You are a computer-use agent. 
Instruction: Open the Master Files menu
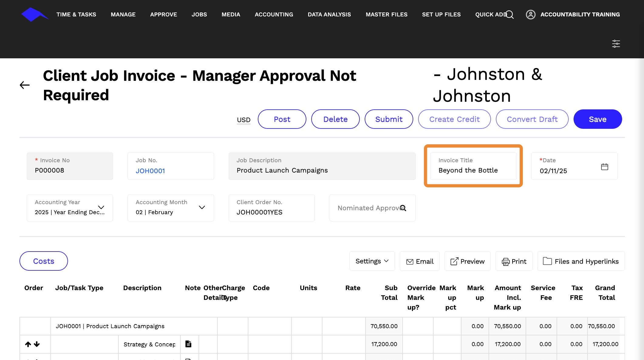386,15
